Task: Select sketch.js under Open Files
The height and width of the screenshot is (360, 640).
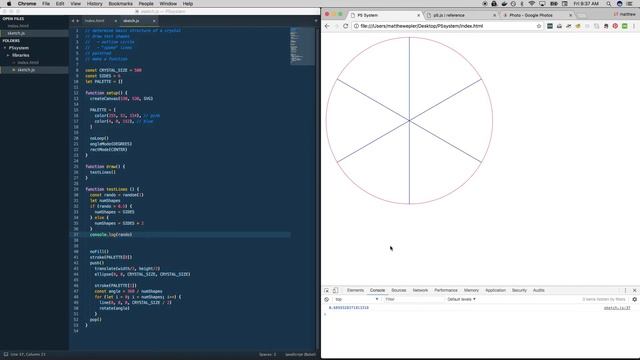Action: 16,33
